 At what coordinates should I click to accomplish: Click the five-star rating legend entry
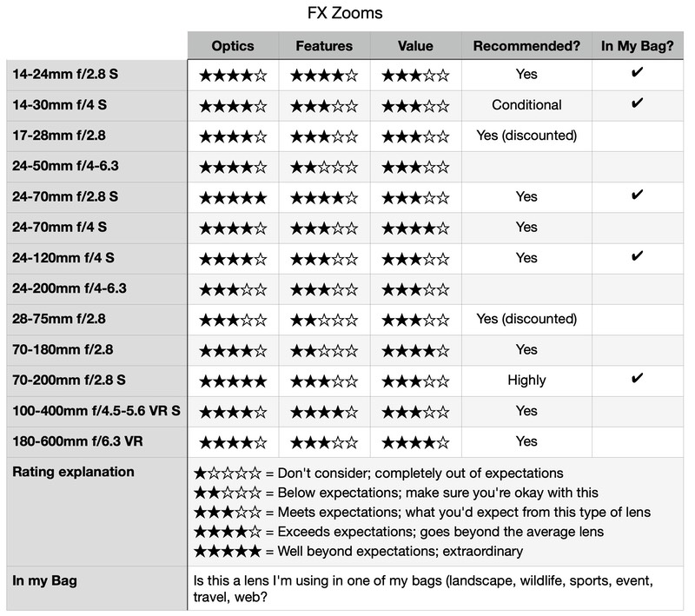point(358,552)
